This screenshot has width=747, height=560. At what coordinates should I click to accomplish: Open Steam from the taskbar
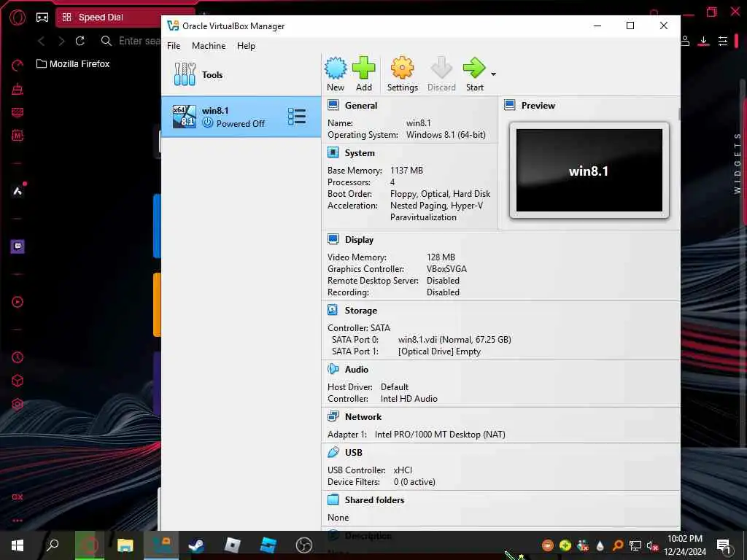[196, 545]
